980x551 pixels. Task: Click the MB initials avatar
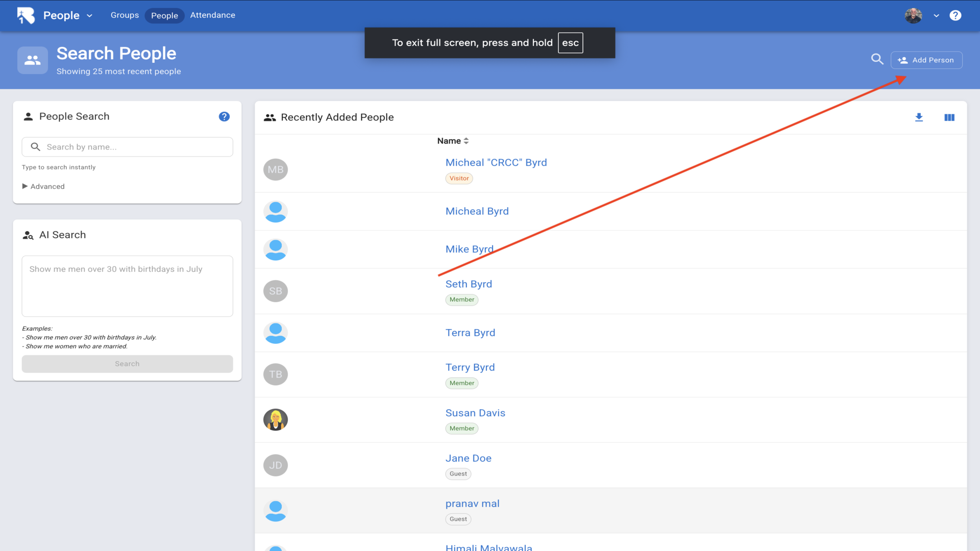(276, 169)
